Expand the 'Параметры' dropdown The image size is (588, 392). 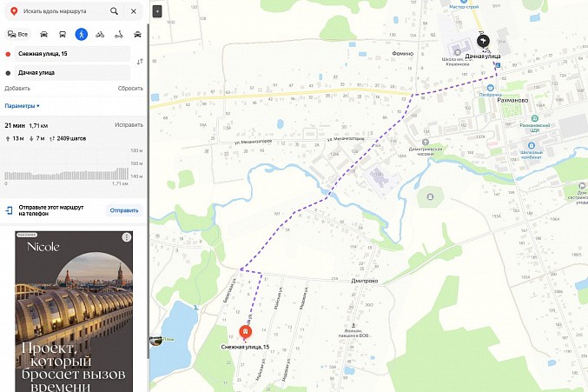[x=22, y=106]
